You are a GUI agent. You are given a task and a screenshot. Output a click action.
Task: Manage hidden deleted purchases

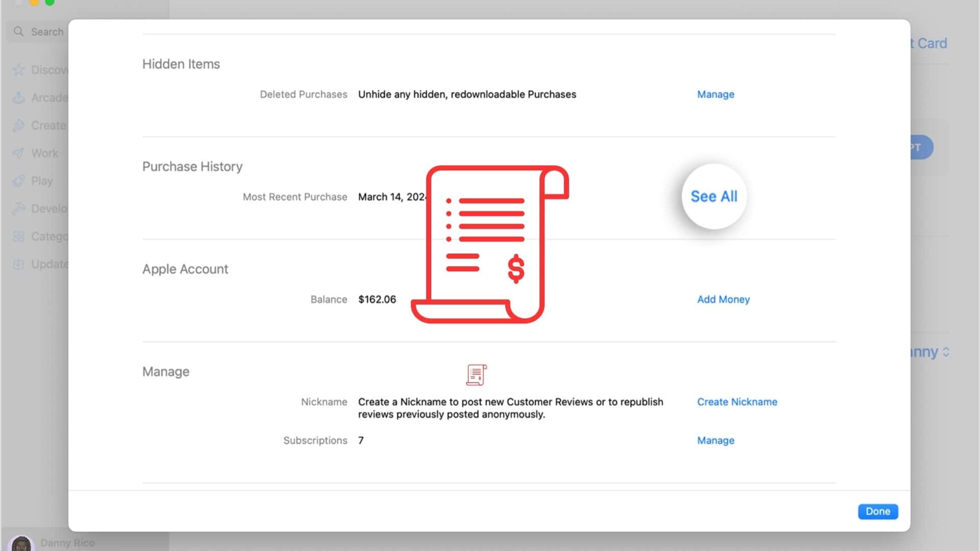point(716,94)
